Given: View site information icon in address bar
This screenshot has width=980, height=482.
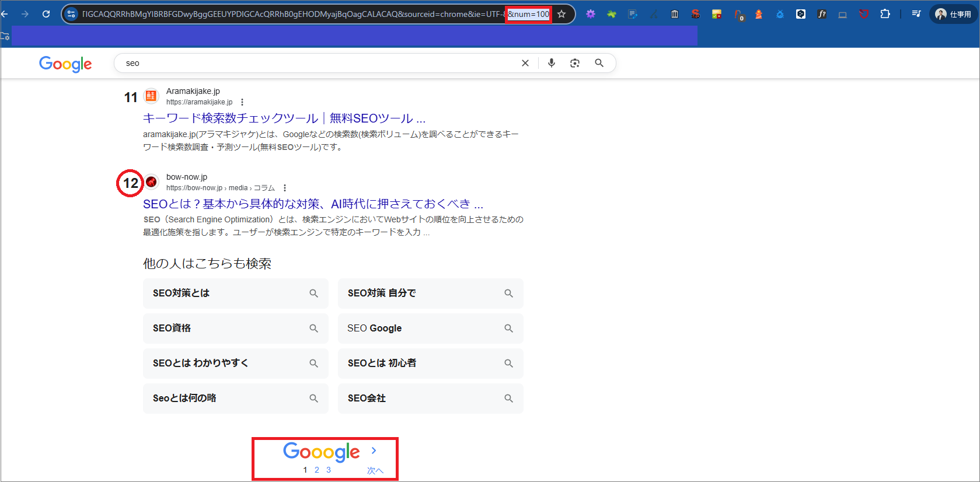Looking at the screenshot, I should coord(71,14).
